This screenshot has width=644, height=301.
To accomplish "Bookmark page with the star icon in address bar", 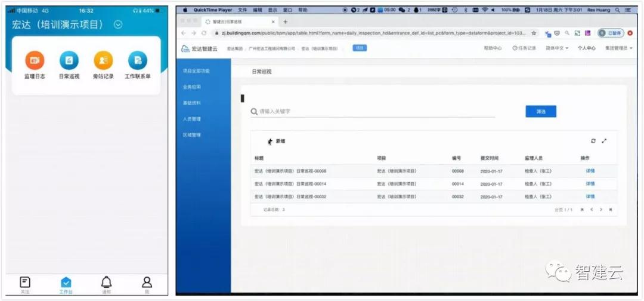I will (534, 33).
